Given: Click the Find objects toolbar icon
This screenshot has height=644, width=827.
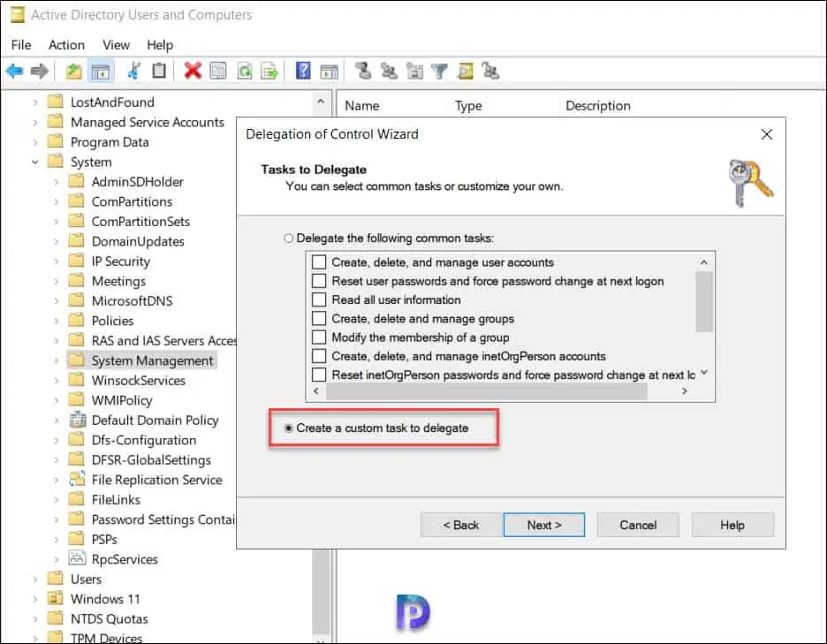Looking at the screenshot, I should tap(465, 71).
